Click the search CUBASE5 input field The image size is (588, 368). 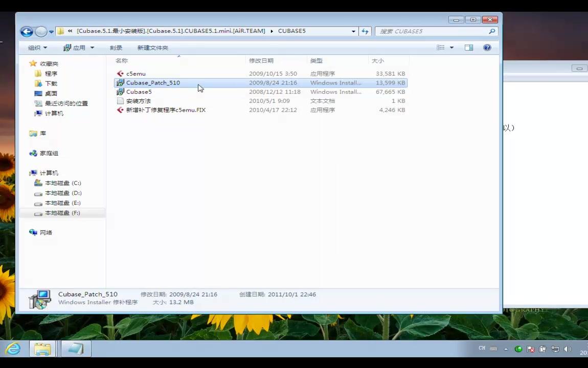tap(431, 31)
